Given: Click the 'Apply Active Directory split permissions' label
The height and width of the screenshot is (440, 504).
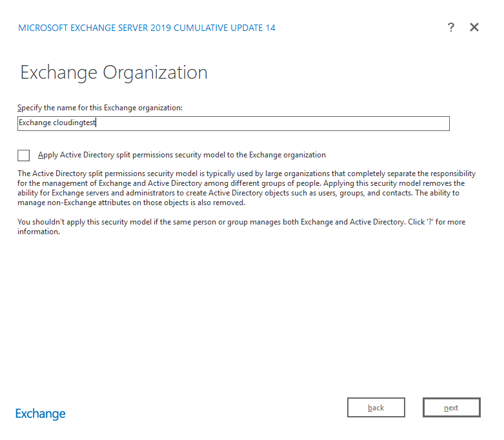Looking at the screenshot, I should coord(181,155).
